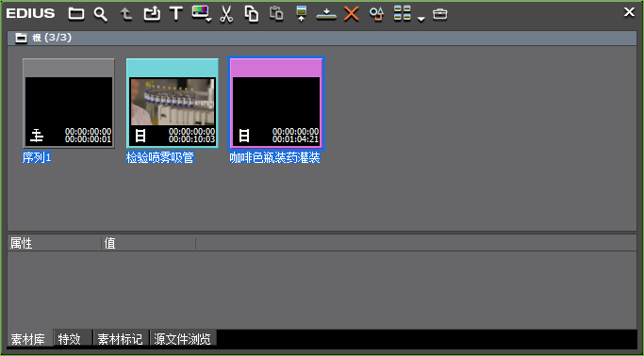Click the 咖啡色瓶装药灌装 name label

coord(274,157)
